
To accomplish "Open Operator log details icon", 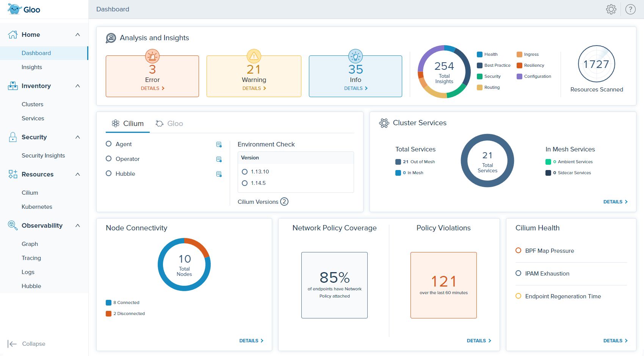I will (219, 159).
